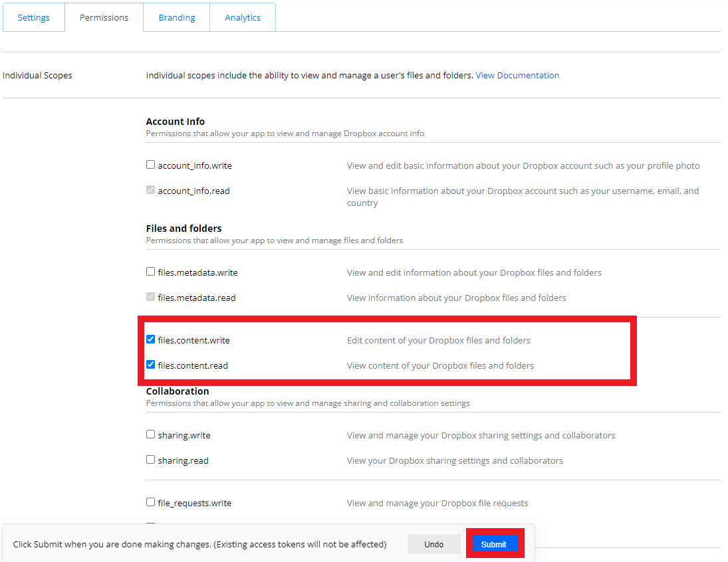
Task: Click 'View basic information about your Dropbox account' description
Action: [x=523, y=197]
